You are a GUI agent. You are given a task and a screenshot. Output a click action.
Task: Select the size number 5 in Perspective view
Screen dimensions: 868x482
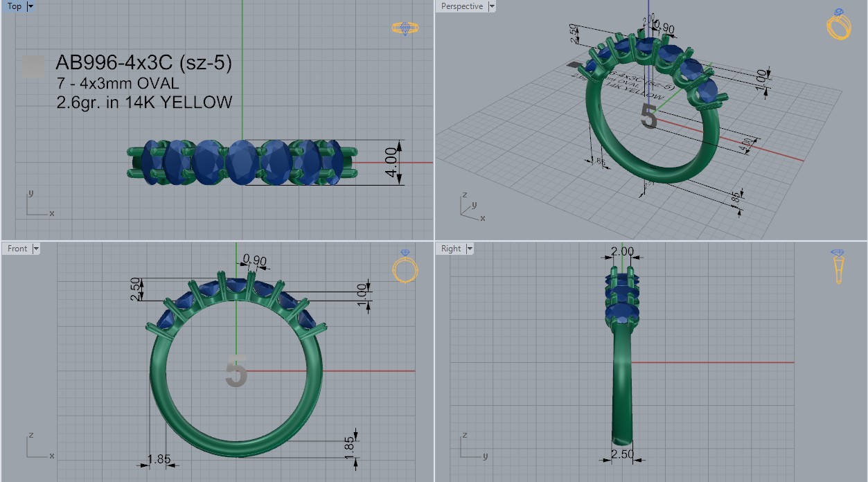click(x=648, y=117)
